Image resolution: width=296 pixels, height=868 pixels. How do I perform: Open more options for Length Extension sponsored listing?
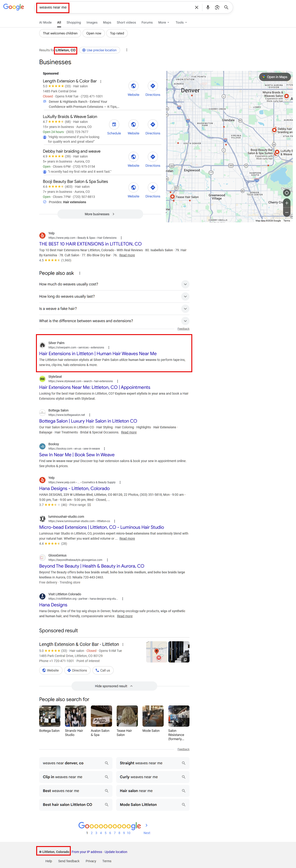pyautogui.click(x=101, y=81)
